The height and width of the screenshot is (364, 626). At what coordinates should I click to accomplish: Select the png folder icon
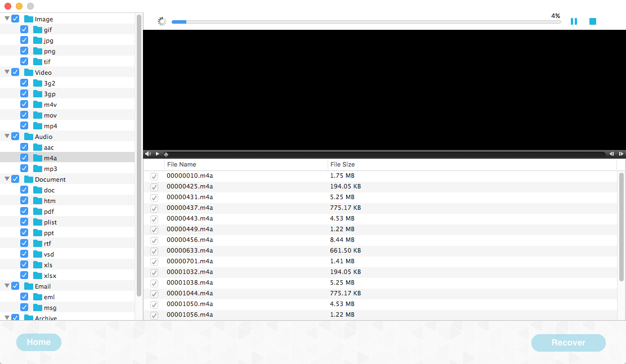coord(38,51)
